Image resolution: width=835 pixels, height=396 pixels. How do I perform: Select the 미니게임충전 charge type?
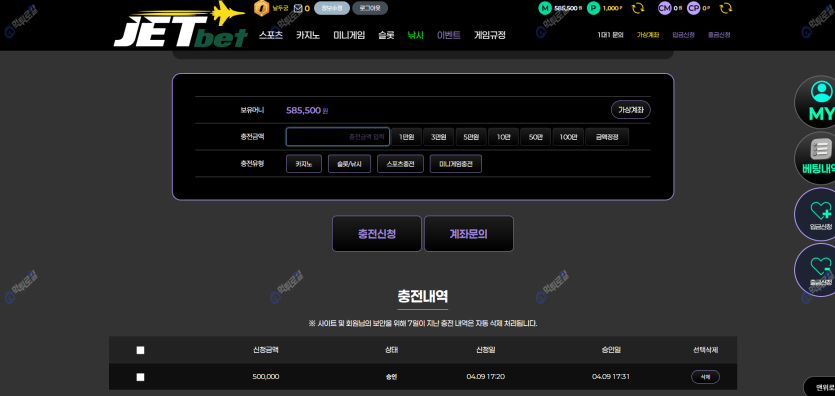456,164
